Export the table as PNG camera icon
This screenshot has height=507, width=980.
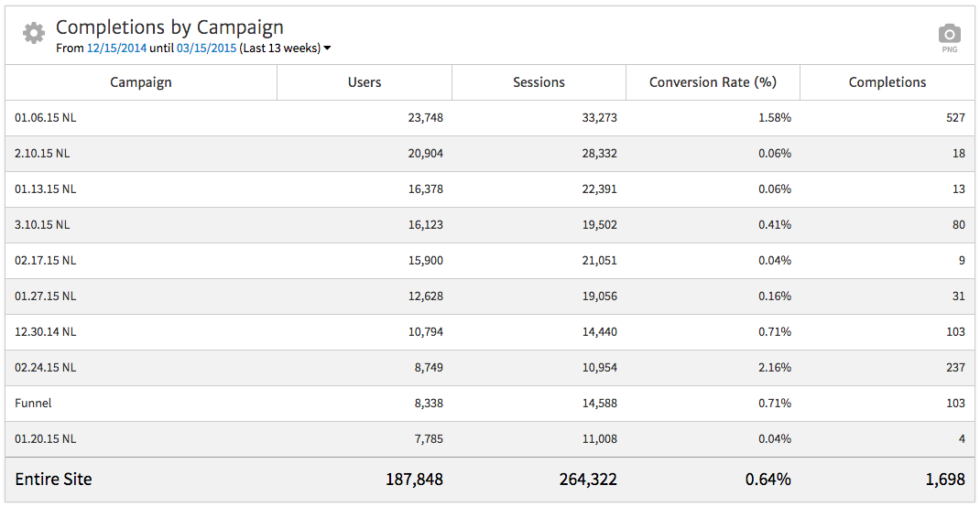click(949, 36)
